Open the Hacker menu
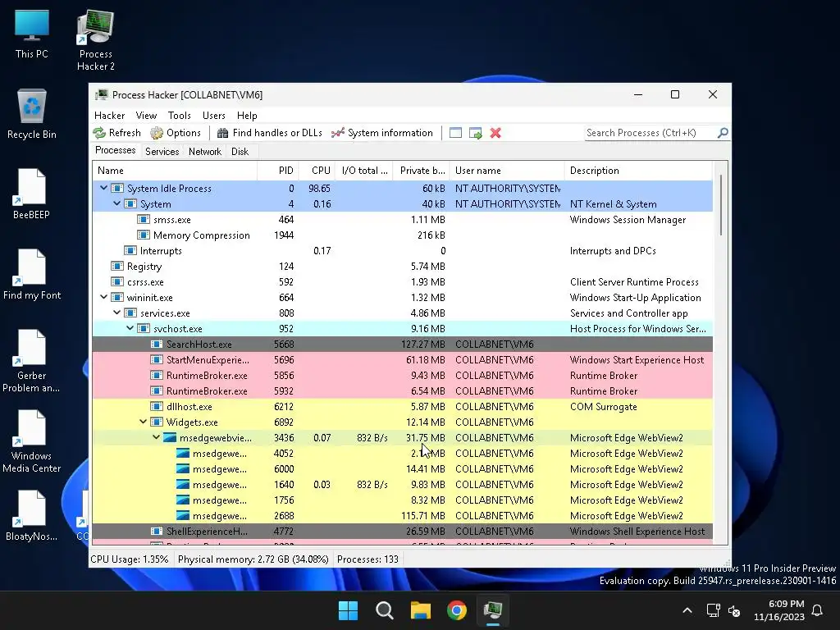Image resolution: width=840 pixels, height=630 pixels. pos(109,115)
